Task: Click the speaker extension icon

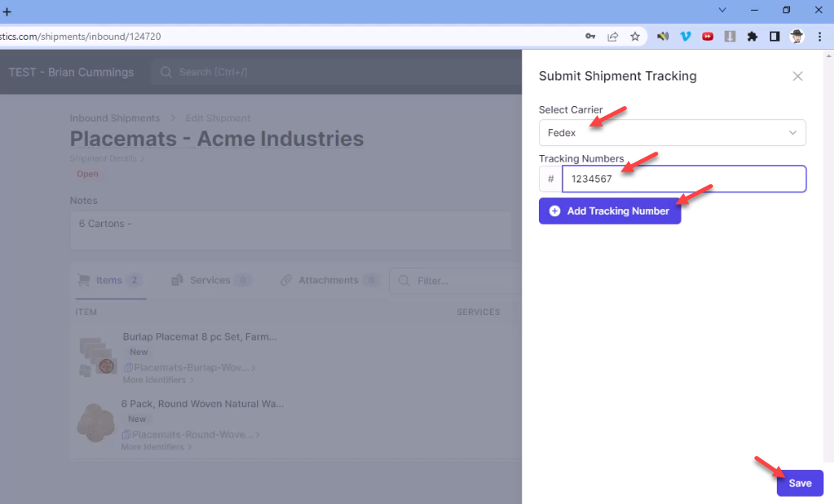Action: click(662, 36)
